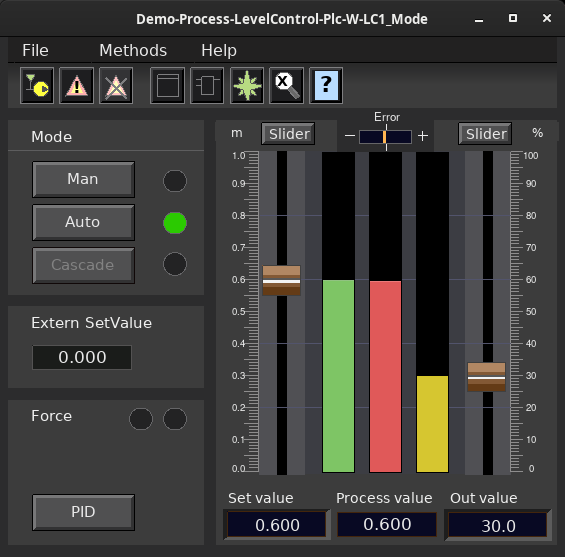Open the crossreferences magnifier icon

(x=286, y=85)
